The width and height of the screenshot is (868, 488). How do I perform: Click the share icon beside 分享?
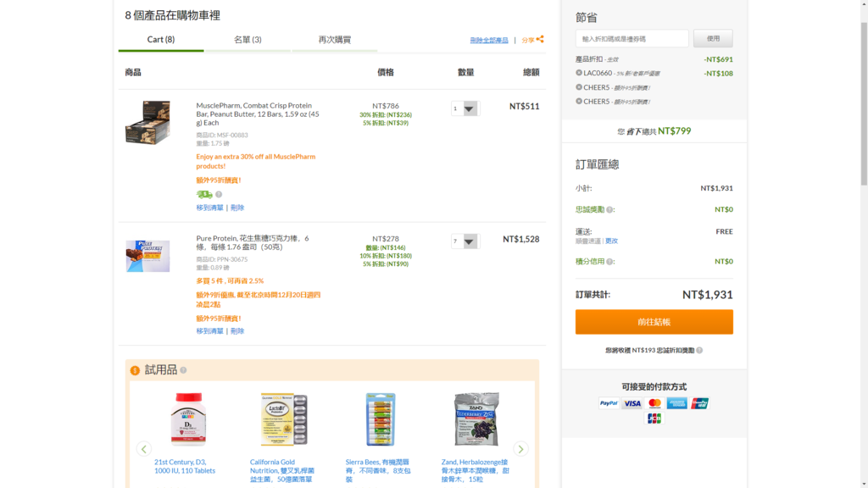(540, 39)
